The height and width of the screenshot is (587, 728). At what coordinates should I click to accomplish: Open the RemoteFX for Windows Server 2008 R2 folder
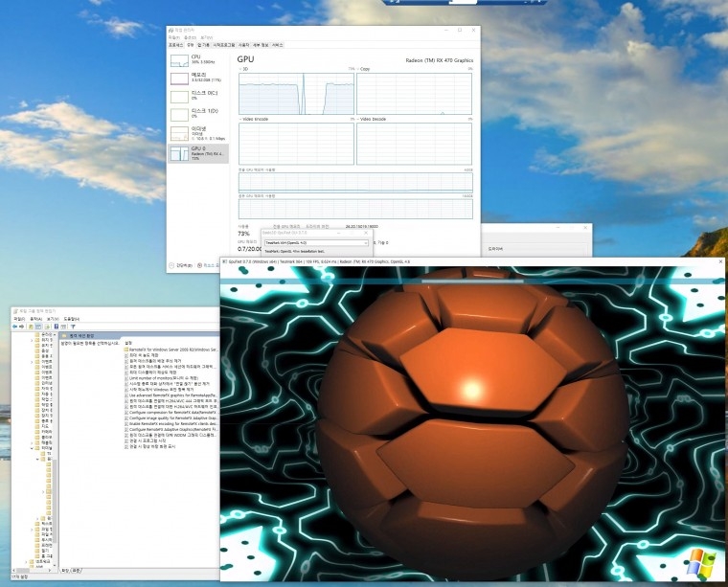coord(171,350)
